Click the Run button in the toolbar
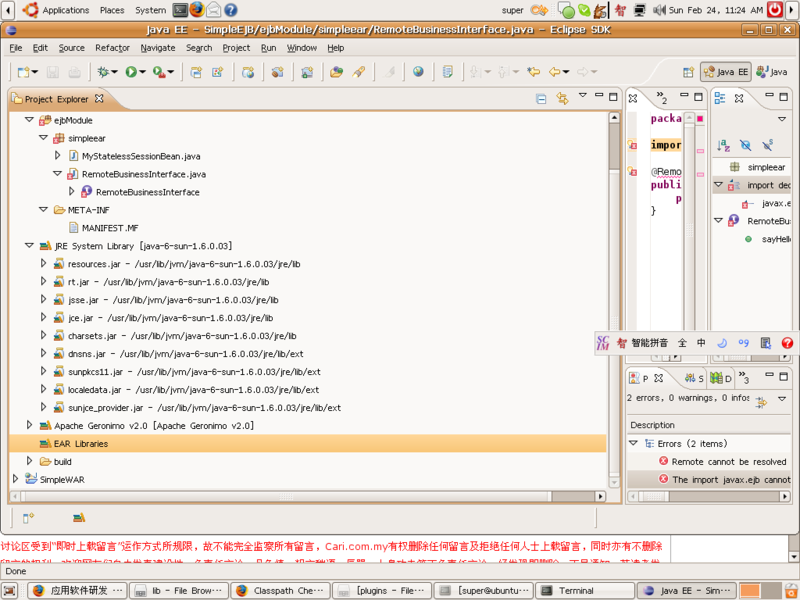 [131, 72]
